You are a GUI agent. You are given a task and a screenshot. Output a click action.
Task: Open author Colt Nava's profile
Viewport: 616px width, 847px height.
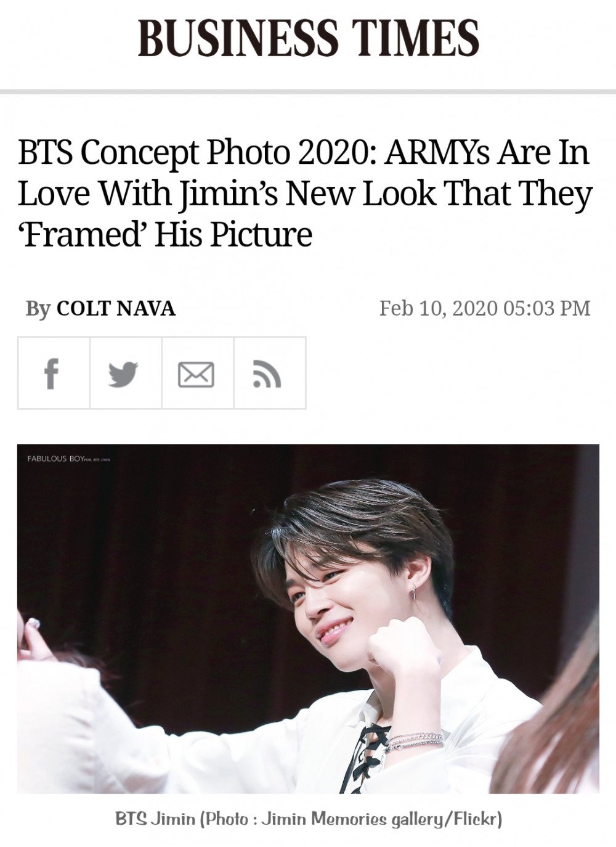(116, 308)
